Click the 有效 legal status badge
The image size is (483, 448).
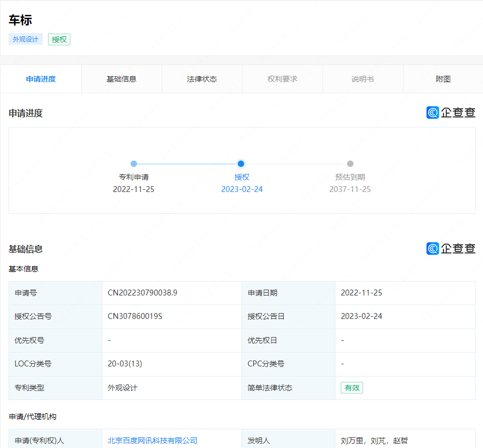tap(352, 388)
